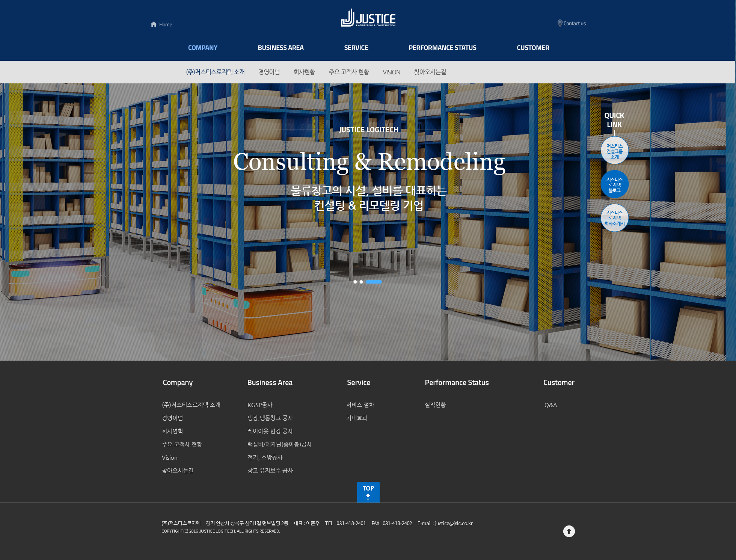Screen dimensions: 736x560
Task: Click the blue TOP button
Action: (x=368, y=492)
